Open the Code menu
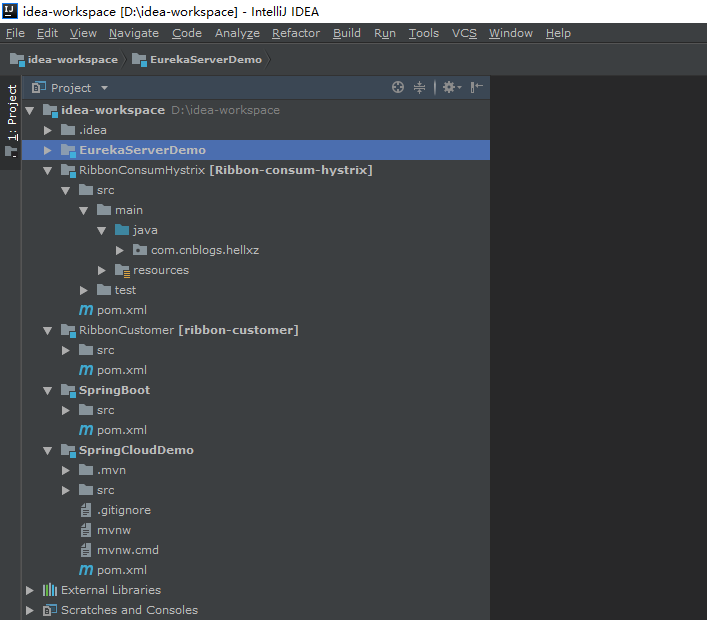The image size is (707, 620). coord(187,33)
